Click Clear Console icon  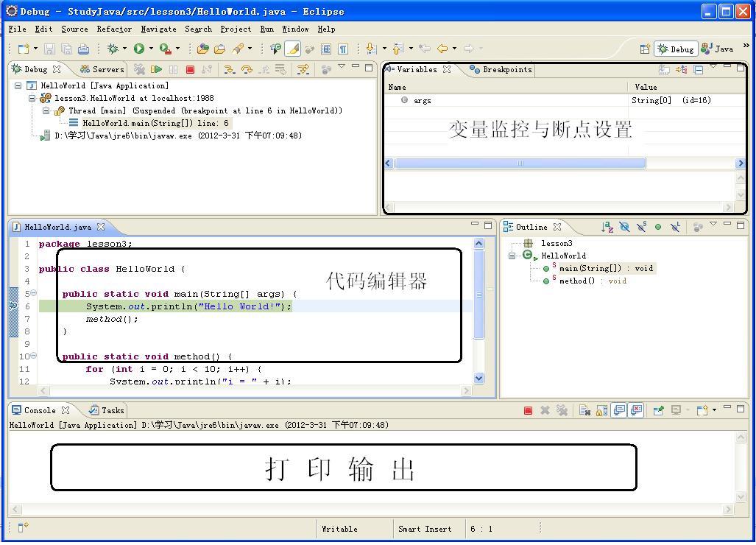(584, 410)
